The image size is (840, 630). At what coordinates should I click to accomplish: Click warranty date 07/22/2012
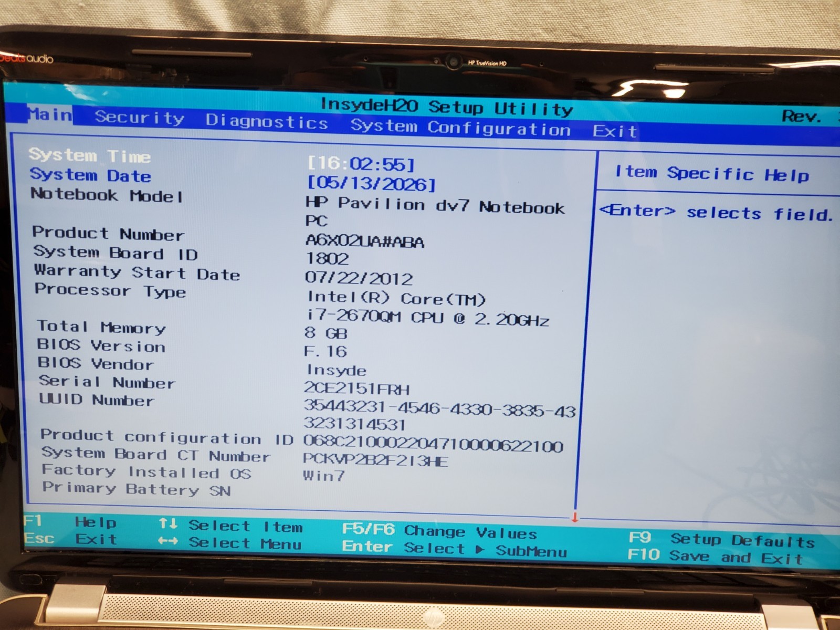(x=359, y=278)
